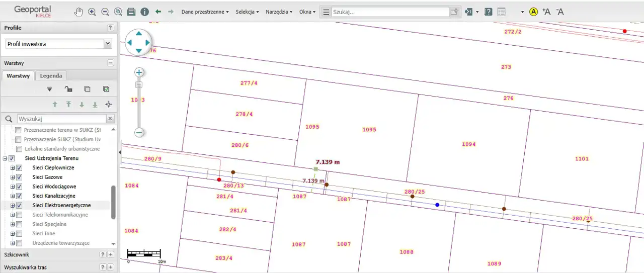This screenshot has width=644, height=273.
Task: Click the layer lock icon
Action: [68, 89]
